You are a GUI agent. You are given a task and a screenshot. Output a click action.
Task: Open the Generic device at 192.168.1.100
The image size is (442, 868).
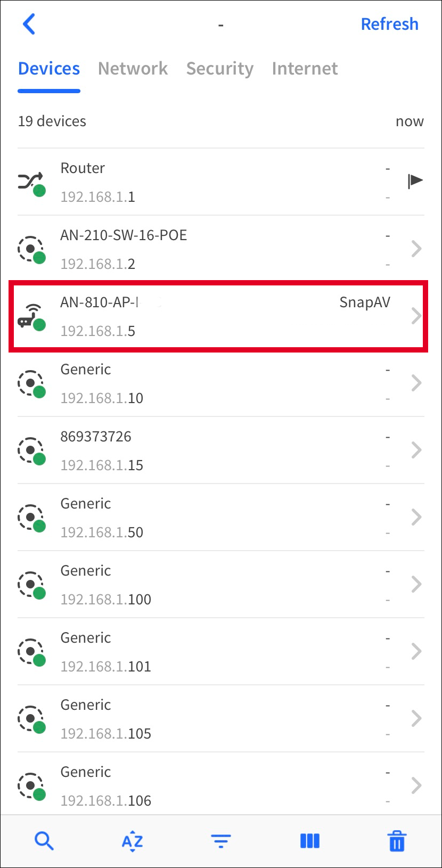tap(213, 585)
